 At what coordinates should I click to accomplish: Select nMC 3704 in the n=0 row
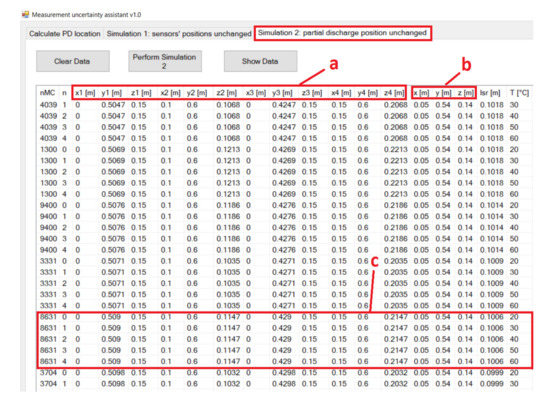pyautogui.click(x=48, y=372)
